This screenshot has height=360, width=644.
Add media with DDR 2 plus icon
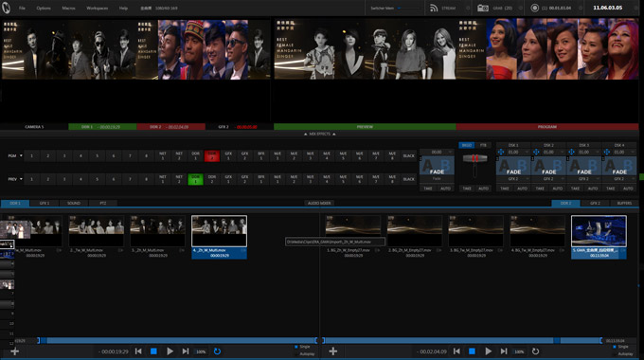click(x=333, y=351)
